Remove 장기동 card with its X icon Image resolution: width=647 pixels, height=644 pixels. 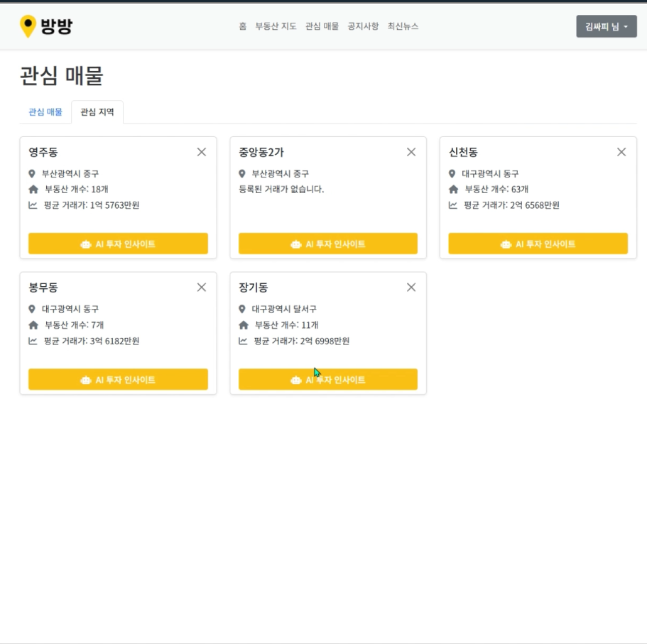[411, 287]
